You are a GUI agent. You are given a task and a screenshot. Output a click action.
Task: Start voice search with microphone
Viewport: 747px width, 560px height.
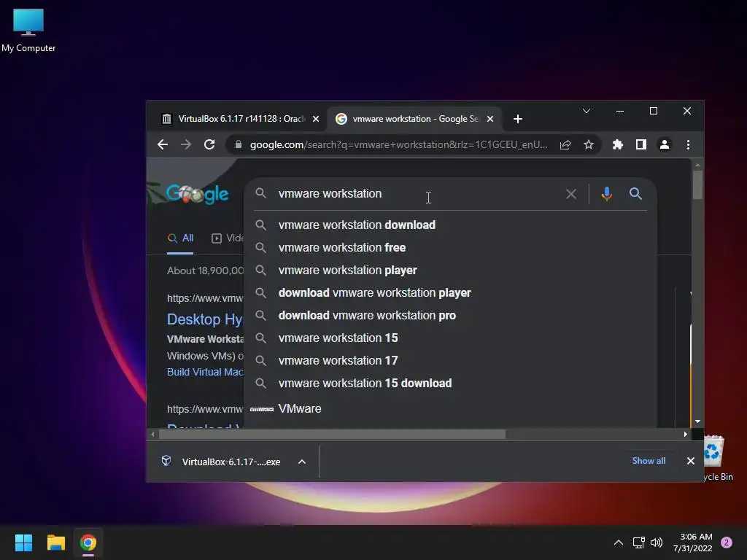606,194
